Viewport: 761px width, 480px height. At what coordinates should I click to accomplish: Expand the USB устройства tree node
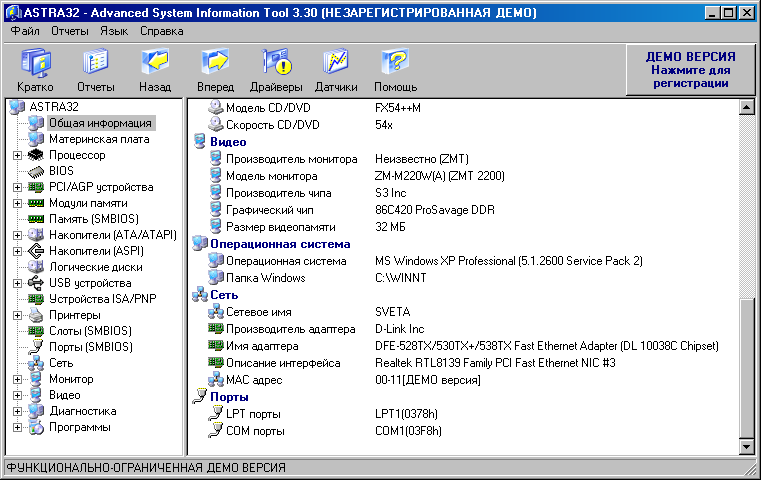(17, 283)
